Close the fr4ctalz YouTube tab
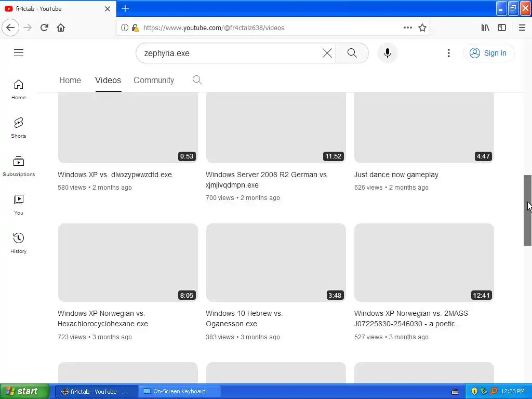The width and height of the screenshot is (532, 399). pos(107,9)
